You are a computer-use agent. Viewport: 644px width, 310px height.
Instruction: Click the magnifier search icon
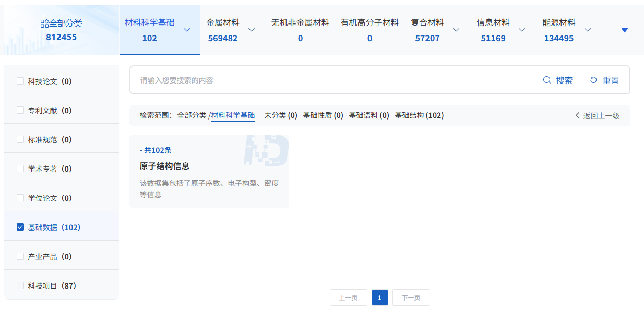(547, 80)
